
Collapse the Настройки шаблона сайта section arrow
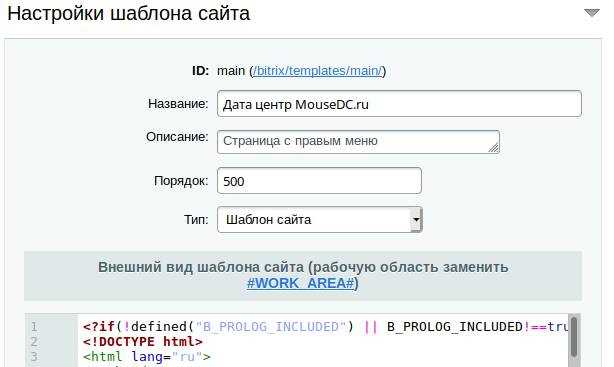point(592,13)
